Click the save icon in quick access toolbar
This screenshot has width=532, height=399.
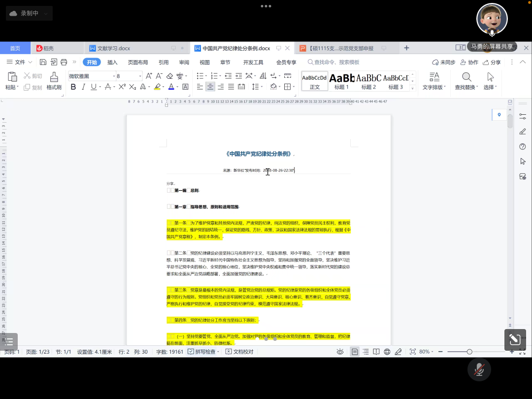(x=43, y=62)
